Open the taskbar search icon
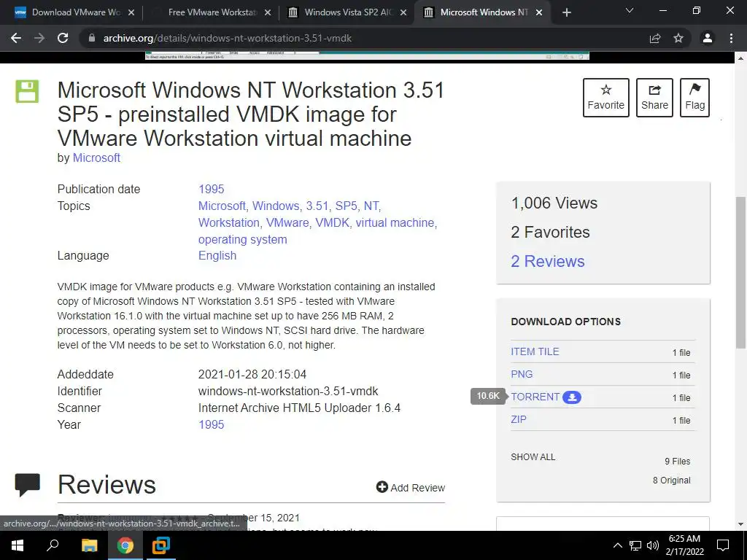The width and height of the screenshot is (747, 560). click(53, 545)
